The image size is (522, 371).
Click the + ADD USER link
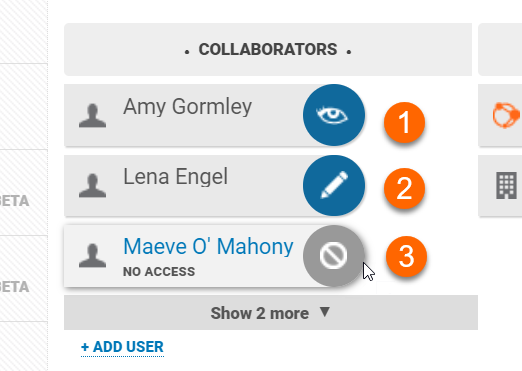pyautogui.click(x=122, y=347)
